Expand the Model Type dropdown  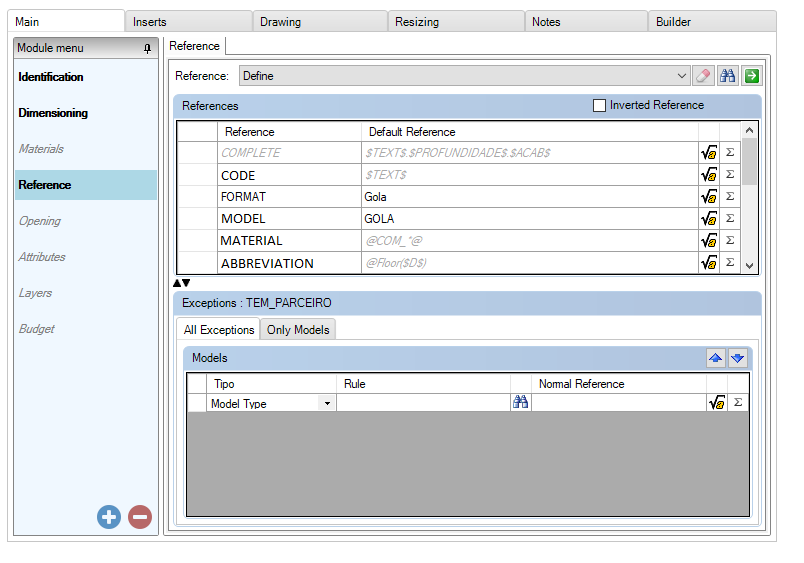[326, 404]
